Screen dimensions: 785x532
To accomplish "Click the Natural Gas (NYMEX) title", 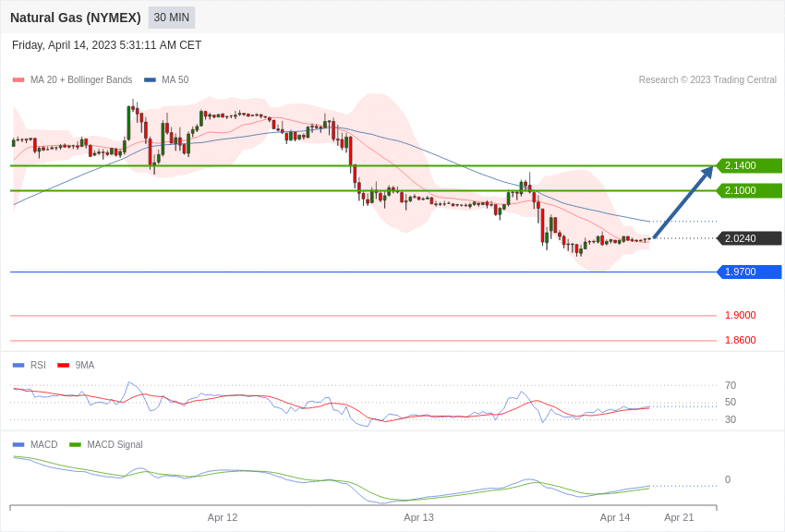I will click(x=76, y=18).
